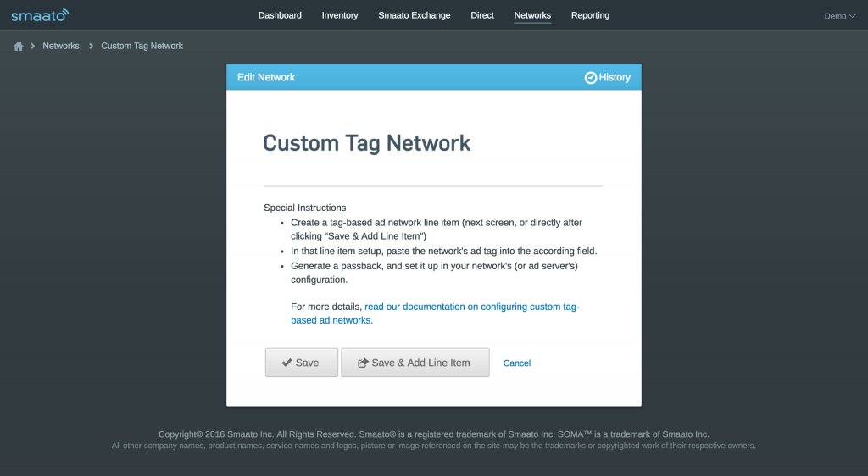Select the Networks navigation tab
868x476 pixels.
(x=532, y=15)
